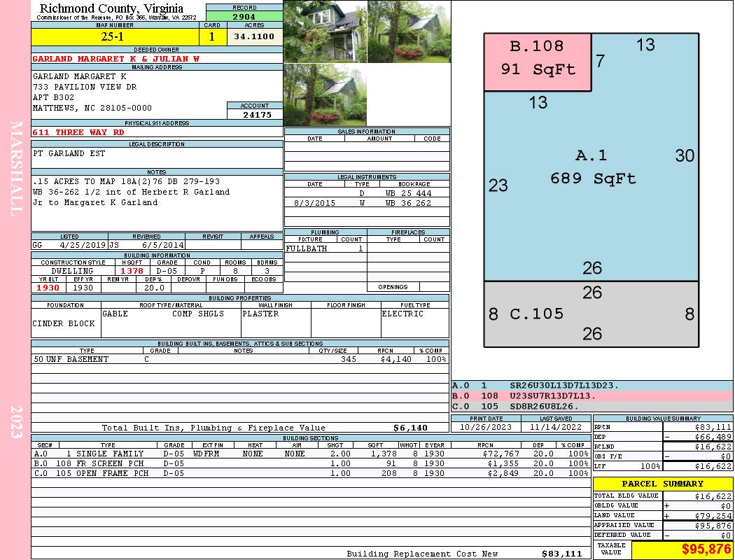Screen dimensions: 735x560
Task: Click 2023 year on pink sidebar
Action: tap(16, 422)
